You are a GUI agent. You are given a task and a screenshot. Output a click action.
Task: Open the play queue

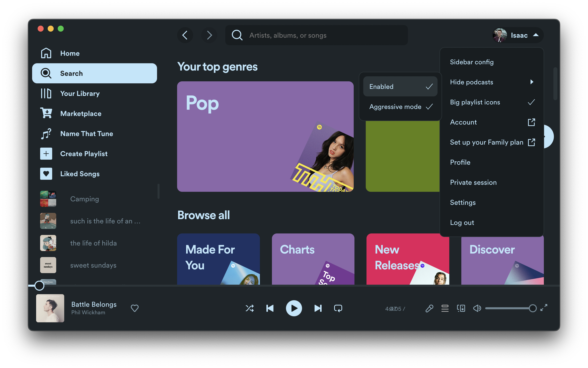(x=445, y=308)
